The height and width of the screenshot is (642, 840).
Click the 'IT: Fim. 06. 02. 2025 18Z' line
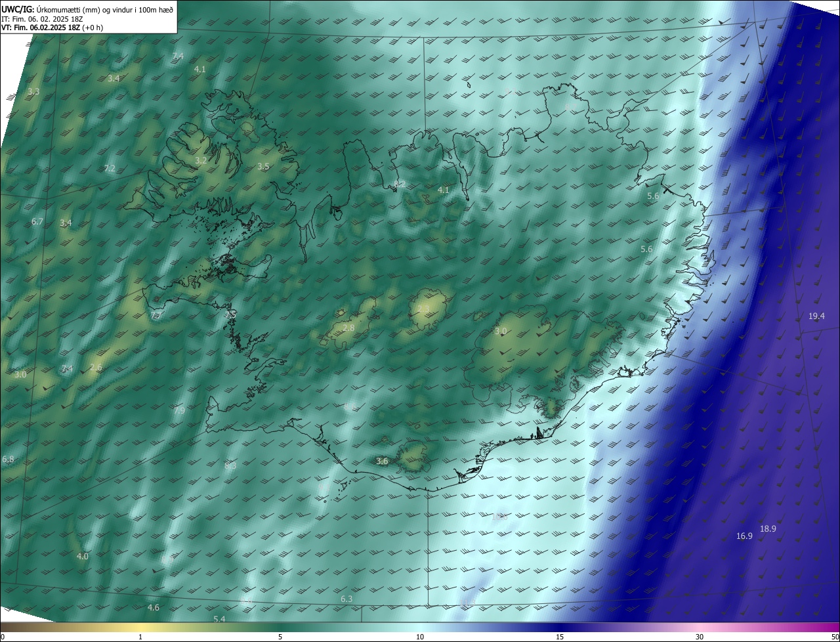click(41, 19)
